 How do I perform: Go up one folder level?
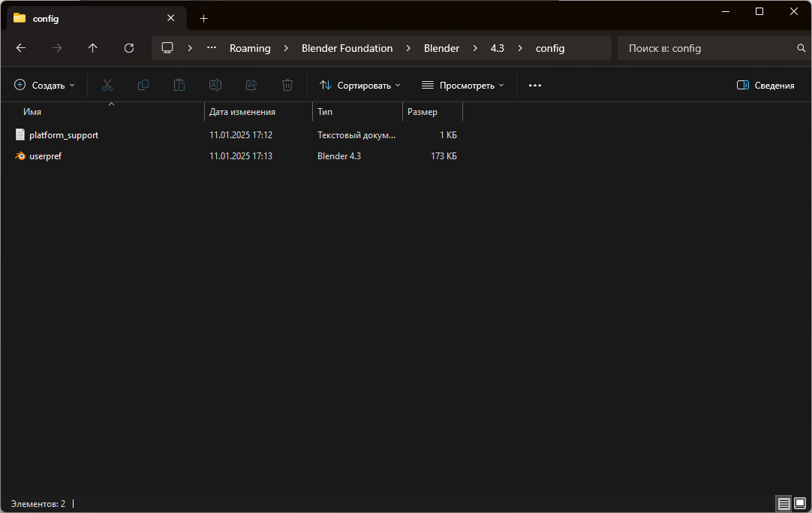[93, 48]
